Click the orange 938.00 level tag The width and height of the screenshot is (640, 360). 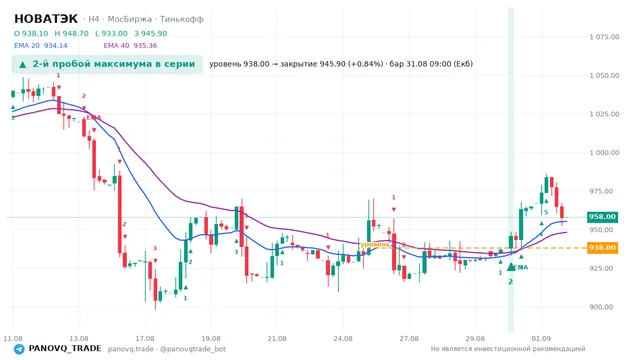(x=602, y=247)
